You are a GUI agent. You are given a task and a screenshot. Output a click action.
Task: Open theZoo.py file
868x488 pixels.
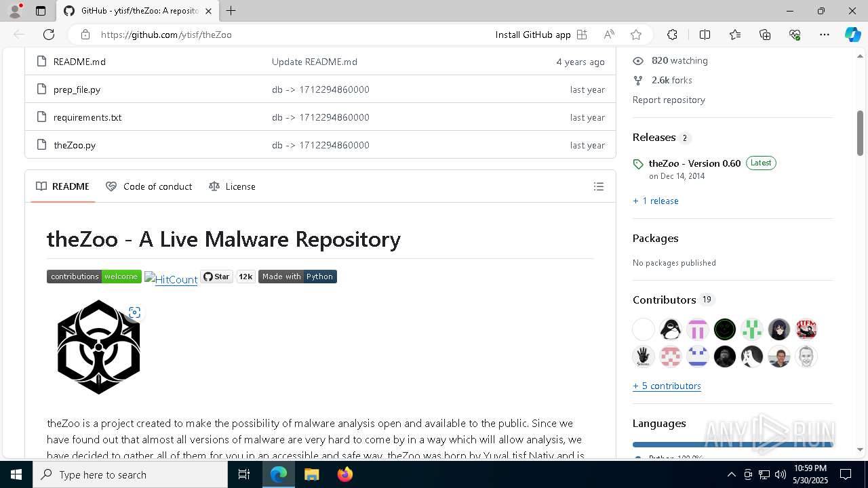(75, 145)
